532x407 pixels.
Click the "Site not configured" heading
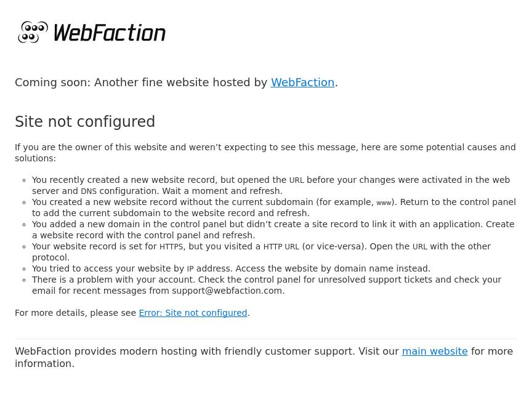[x=85, y=122]
